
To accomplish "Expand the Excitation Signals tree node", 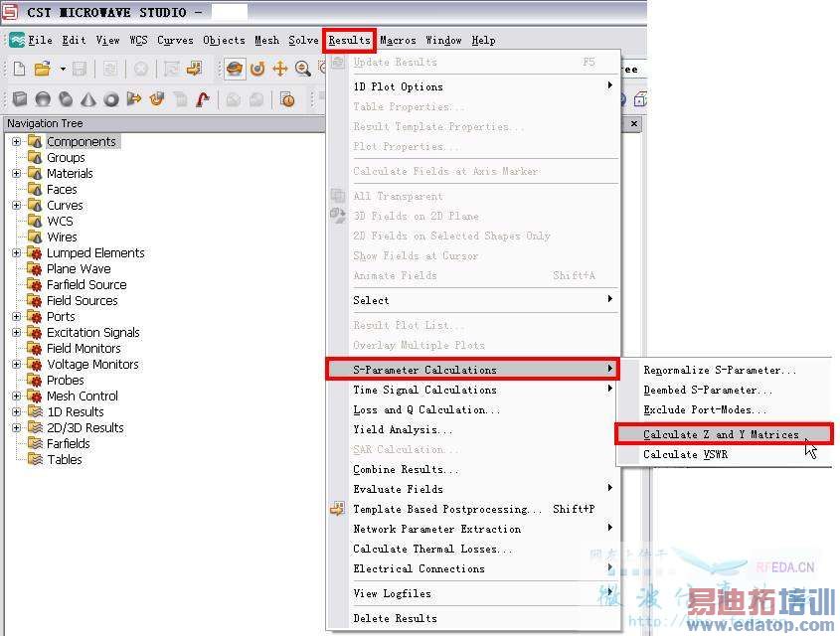I will click(17, 333).
